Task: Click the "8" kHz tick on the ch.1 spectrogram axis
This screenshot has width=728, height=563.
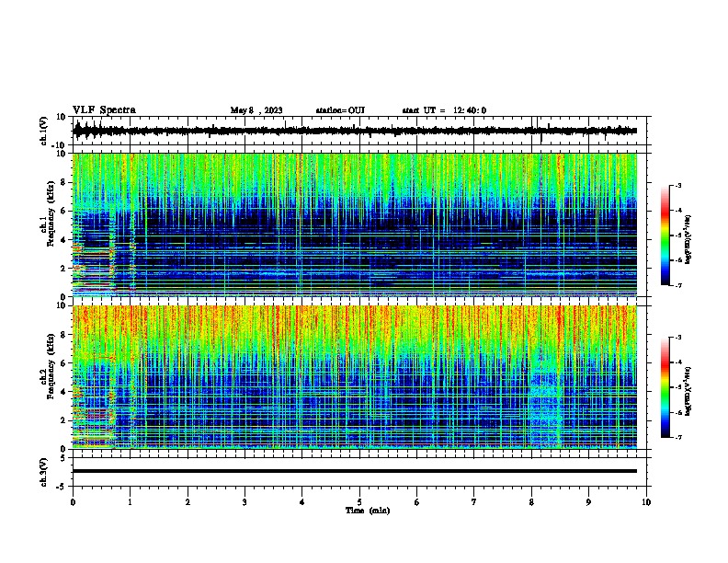Action: pos(63,182)
